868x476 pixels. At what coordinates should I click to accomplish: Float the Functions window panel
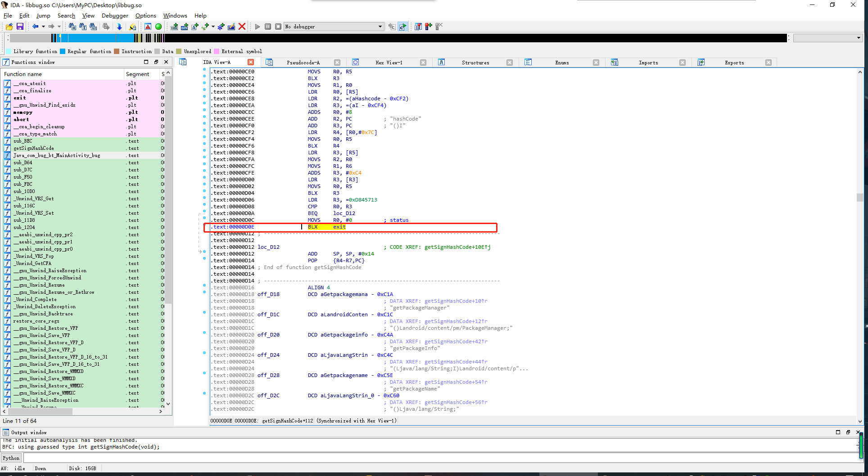[x=156, y=62]
